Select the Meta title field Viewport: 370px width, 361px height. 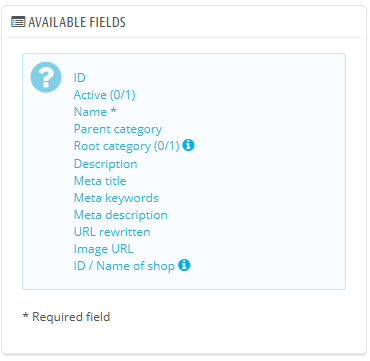100,181
